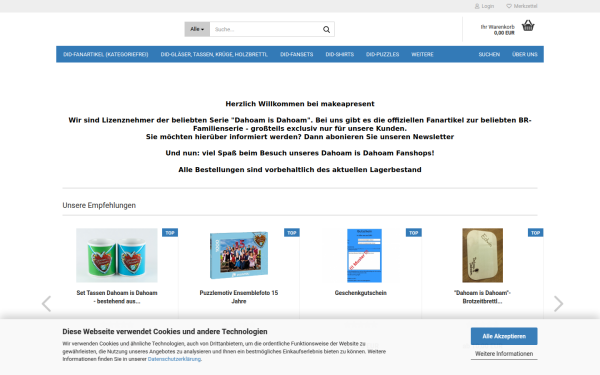Open Weitere Informationen cookie settings

tap(504, 354)
